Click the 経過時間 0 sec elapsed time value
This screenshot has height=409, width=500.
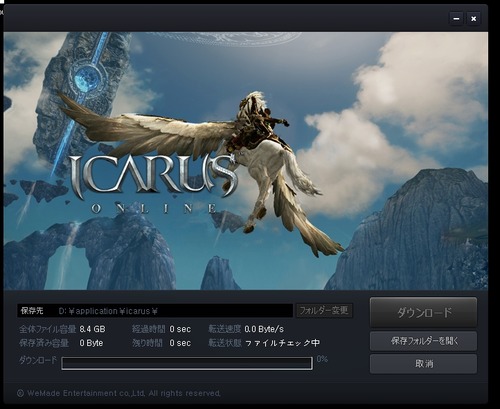[x=180, y=329]
